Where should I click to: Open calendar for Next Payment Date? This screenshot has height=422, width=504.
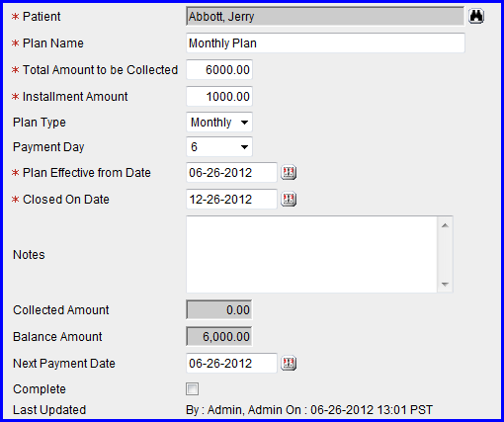289,364
